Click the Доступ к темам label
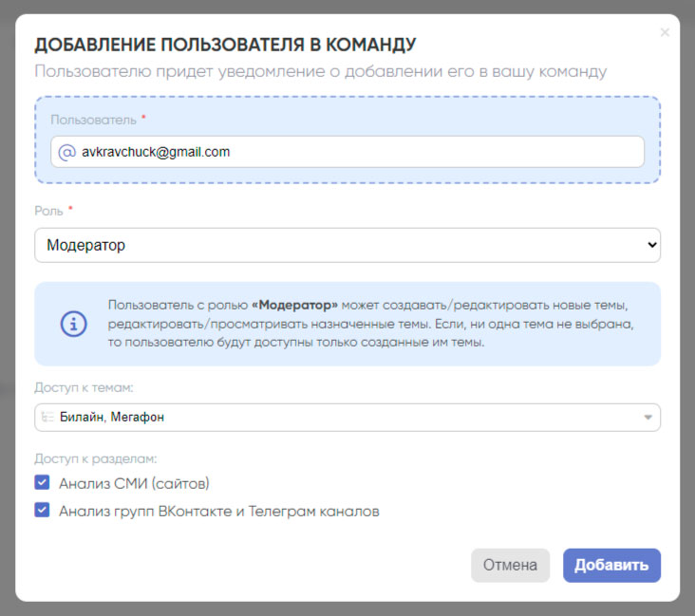The image size is (695, 616). point(84,387)
